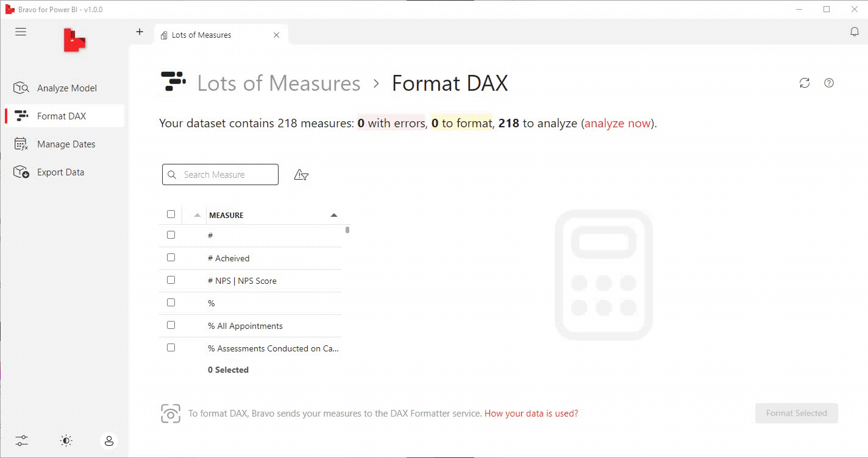Open a new tab with the plus button
Viewport: 868px width, 458px height.
coord(140,31)
